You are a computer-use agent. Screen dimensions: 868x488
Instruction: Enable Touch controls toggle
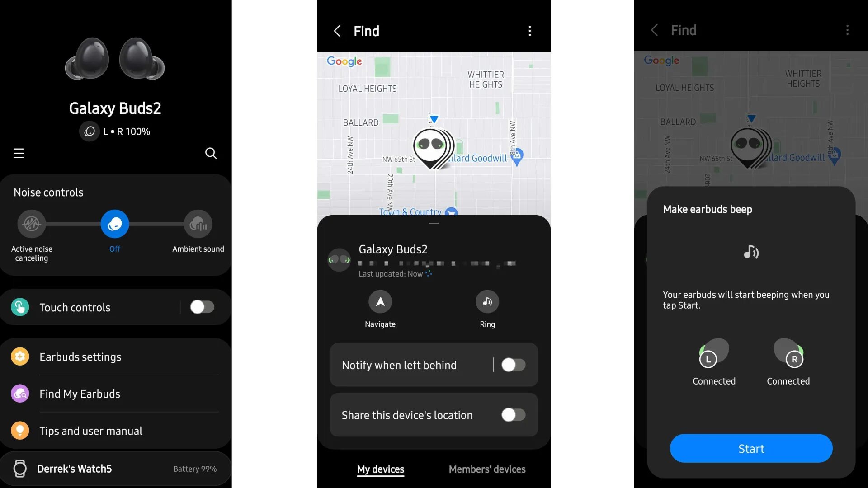(x=202, y=307)
